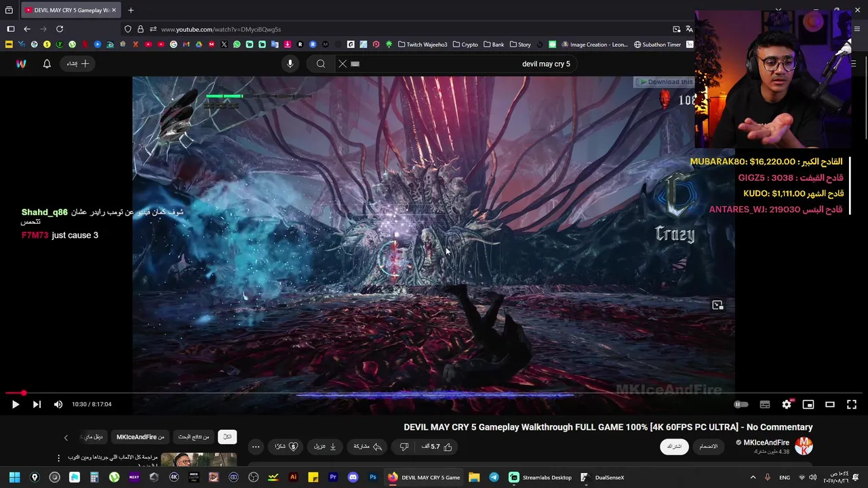Screen dimensions: 868x488
Task: Click the video corner expand icon
Action: [x=717, y=305]
